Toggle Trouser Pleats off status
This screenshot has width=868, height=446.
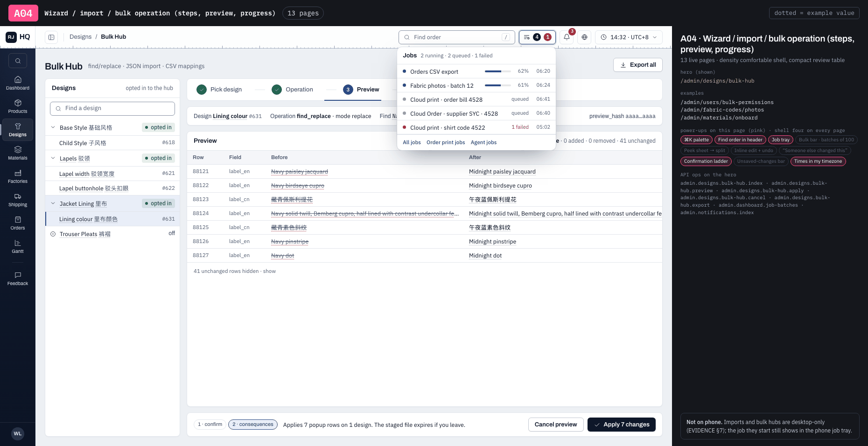172,233
